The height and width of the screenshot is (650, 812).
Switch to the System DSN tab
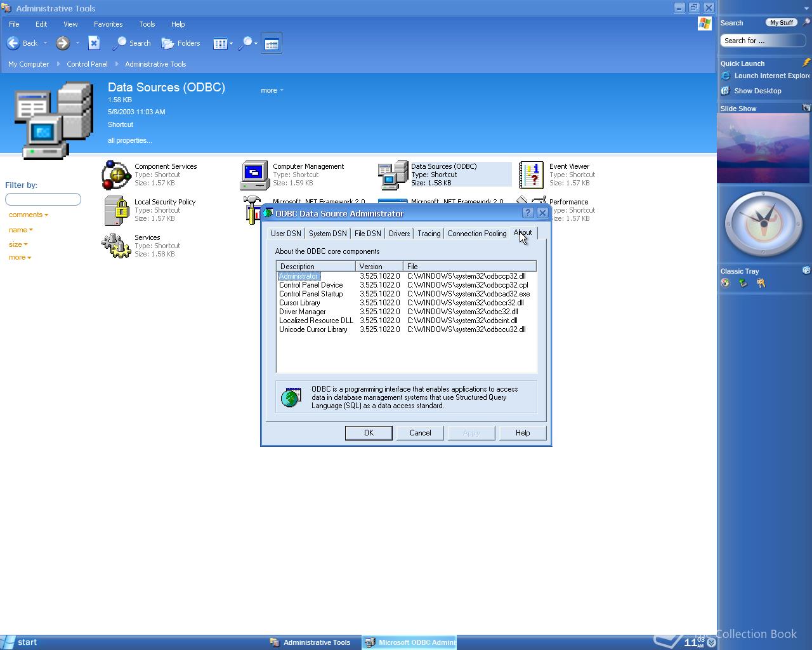328,234
